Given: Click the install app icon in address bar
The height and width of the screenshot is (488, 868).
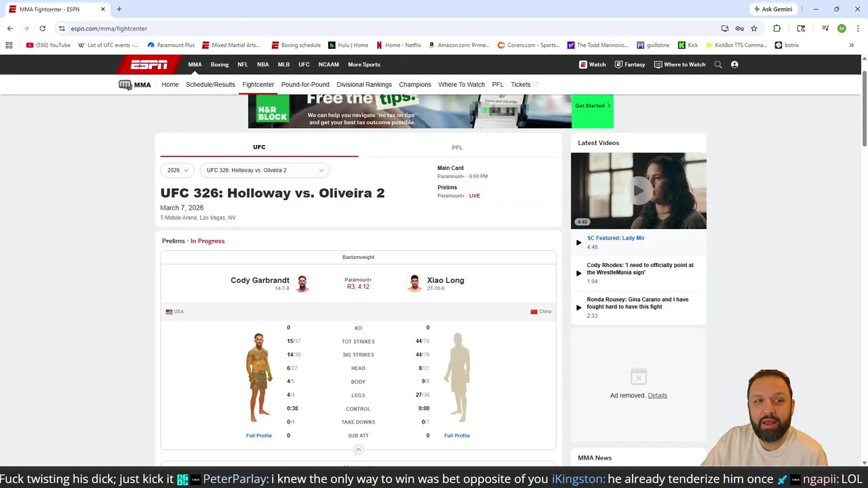Looking at the screenshot, I should 725,28.
